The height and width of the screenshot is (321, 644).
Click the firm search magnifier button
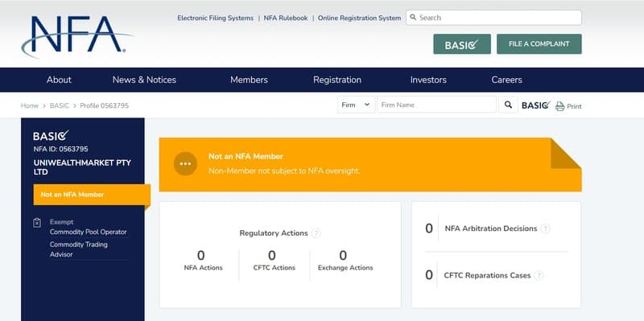pos(508,105)
